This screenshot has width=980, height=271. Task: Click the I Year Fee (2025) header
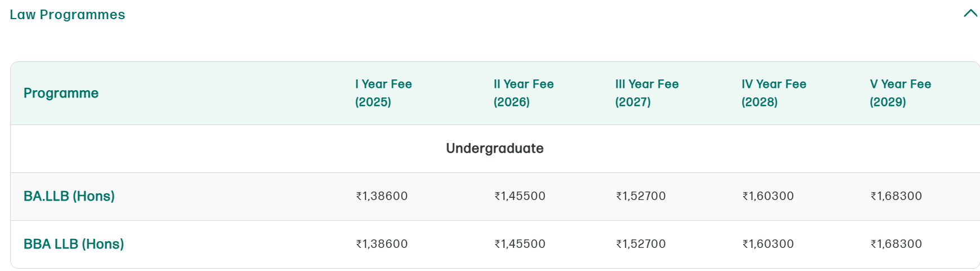coord(383,93)
